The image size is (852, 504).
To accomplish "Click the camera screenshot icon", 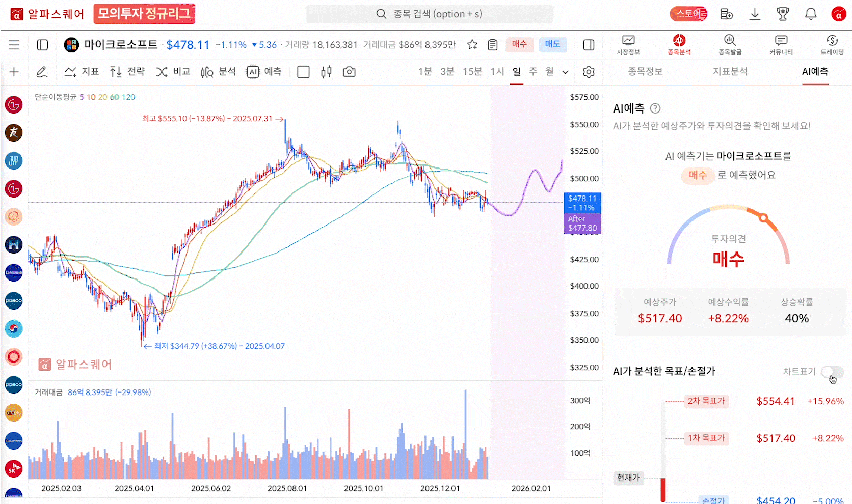I will 349,72.
